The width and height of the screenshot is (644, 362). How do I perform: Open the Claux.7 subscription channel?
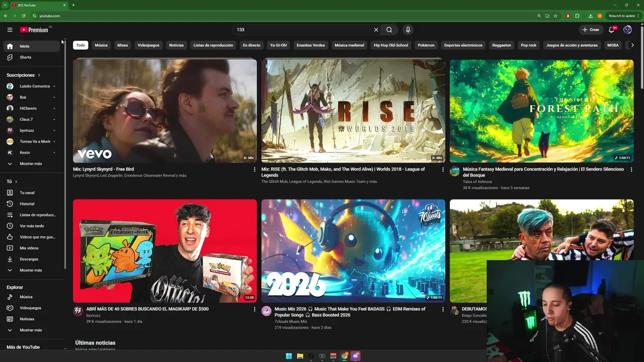[x=33, y=119]
